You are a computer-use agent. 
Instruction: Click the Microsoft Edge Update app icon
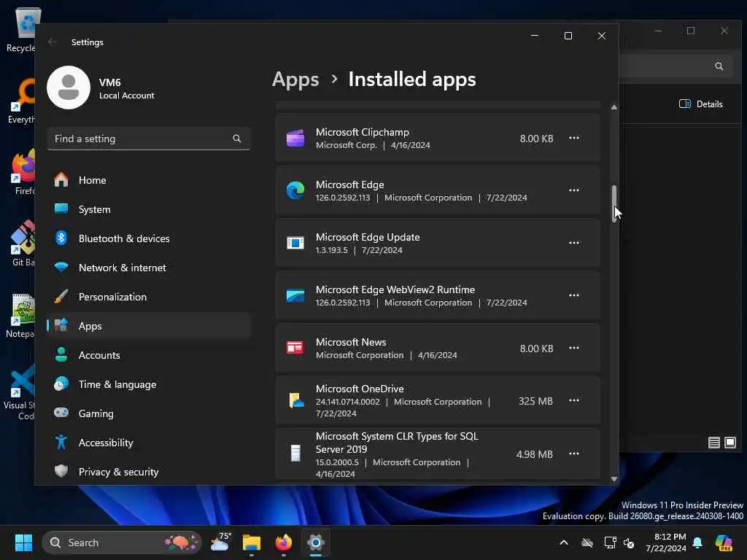[x=295, y=243]
